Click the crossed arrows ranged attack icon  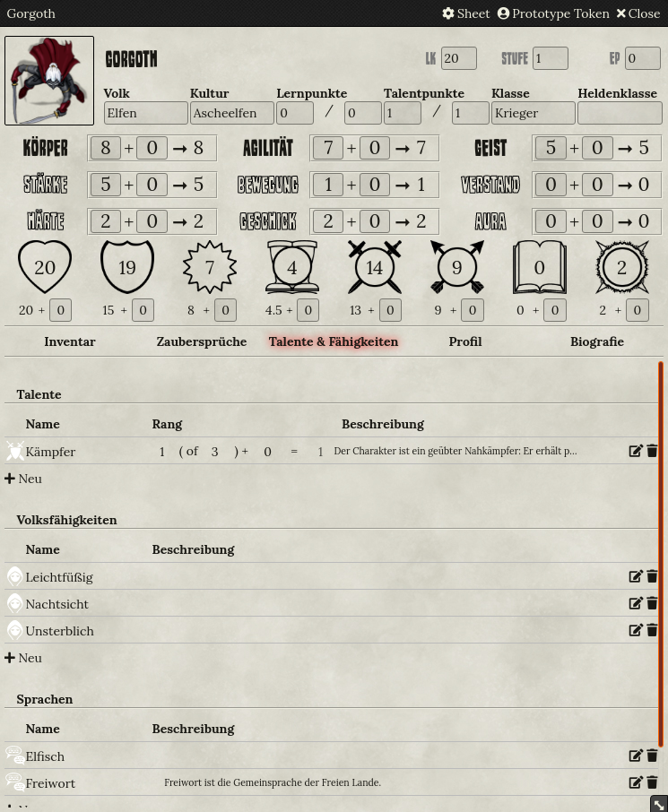point(457,267)
